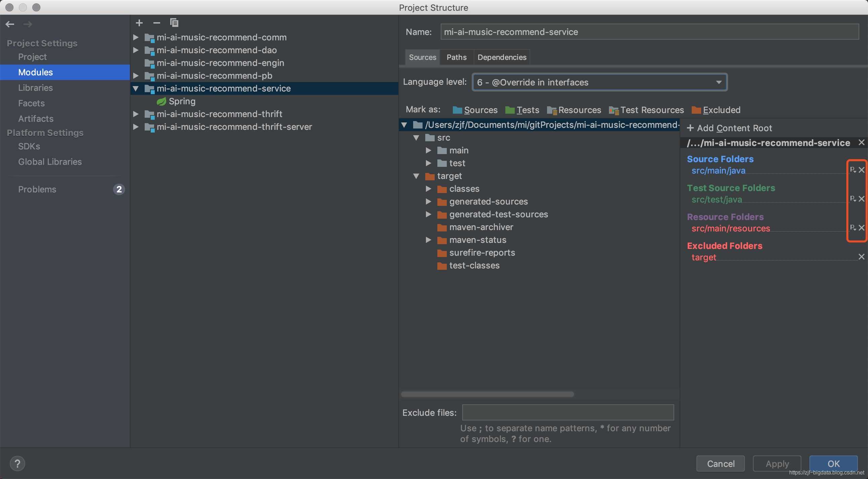
Task: Click the Remove module minus icon
Action: pos(156,23)
